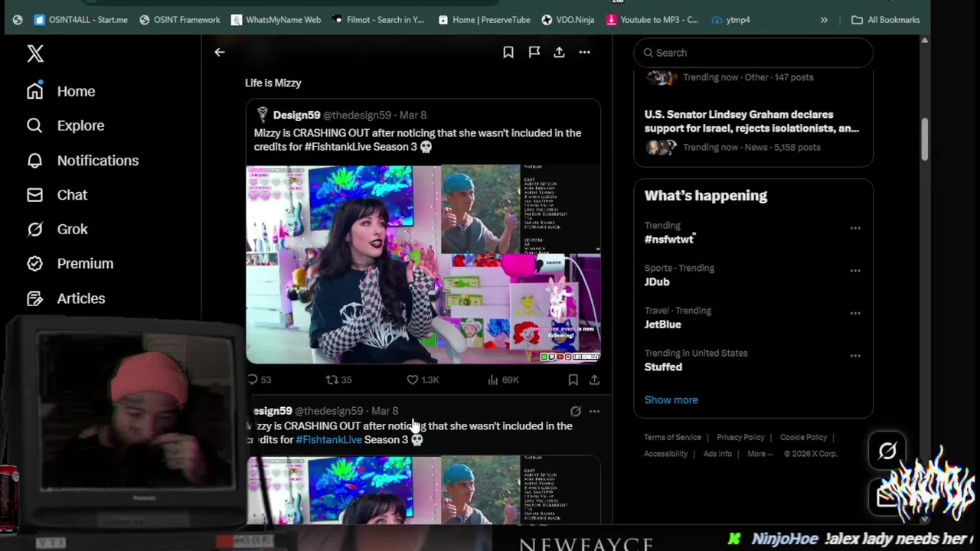The width and height of the screenshot is (980, 551).
Task: Share the post from the top bar
Action: (x=560, y=52)
